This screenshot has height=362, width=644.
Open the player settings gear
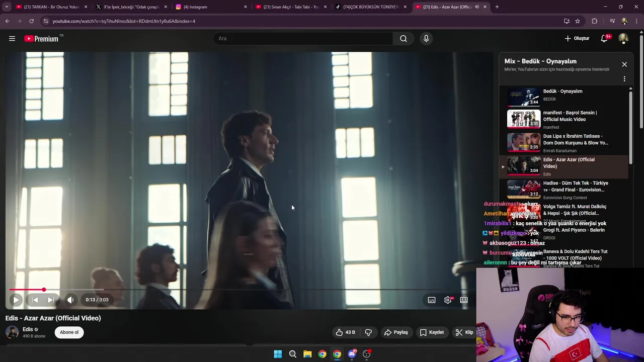(x=448, y=300)
